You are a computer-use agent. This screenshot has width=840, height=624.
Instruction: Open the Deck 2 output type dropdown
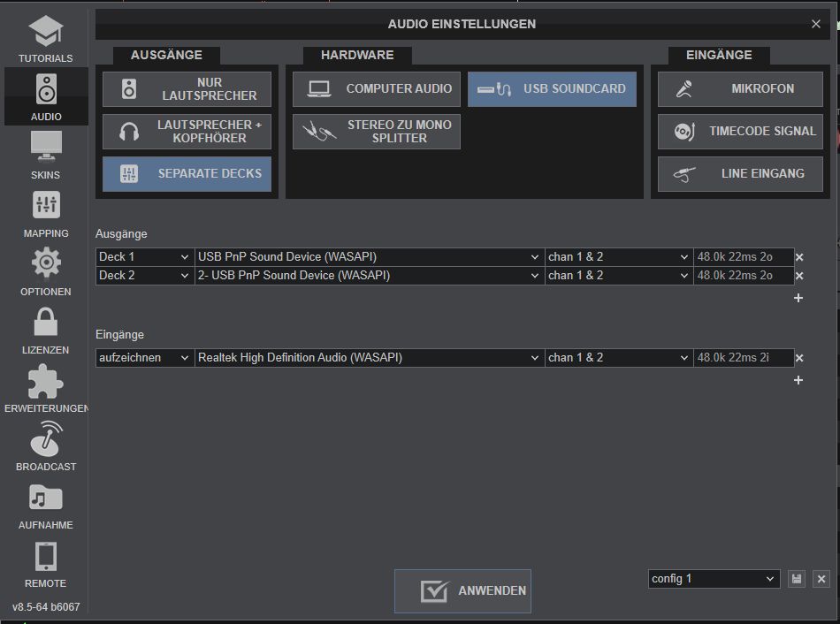click(x=145, y=275)
